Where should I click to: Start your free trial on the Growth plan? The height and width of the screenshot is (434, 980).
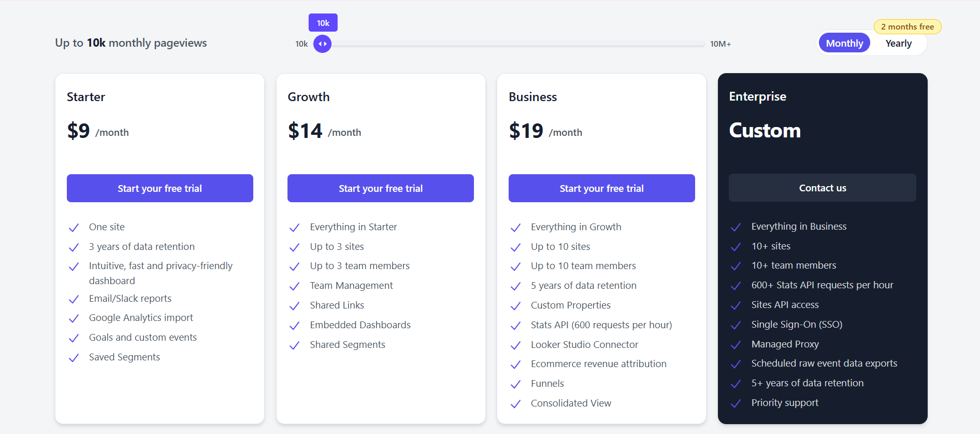tap(380, 188)
